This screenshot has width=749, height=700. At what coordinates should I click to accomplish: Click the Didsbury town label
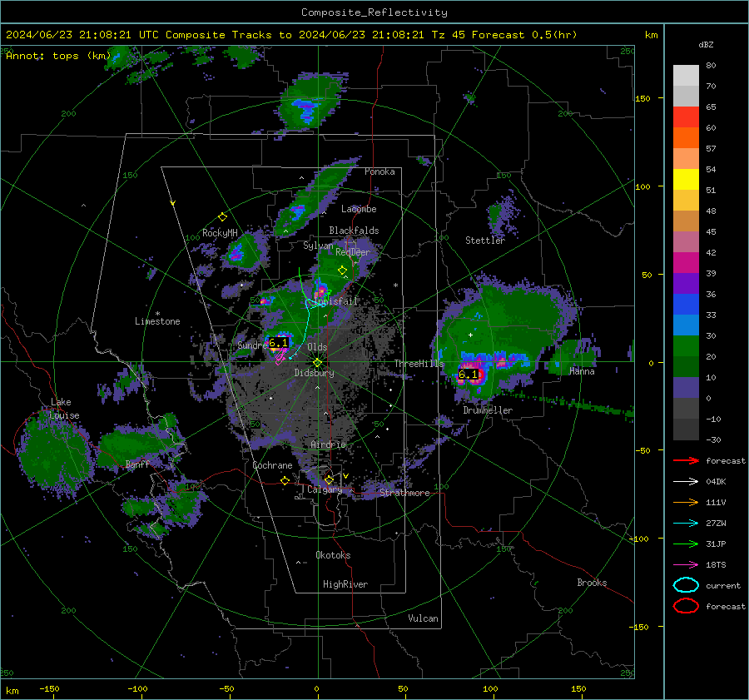[x=315, y=373]
